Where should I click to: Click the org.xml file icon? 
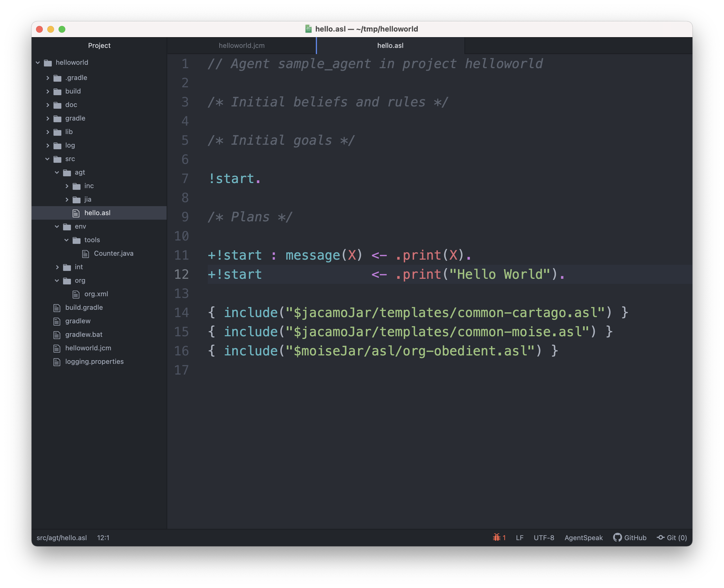(76, 294)
